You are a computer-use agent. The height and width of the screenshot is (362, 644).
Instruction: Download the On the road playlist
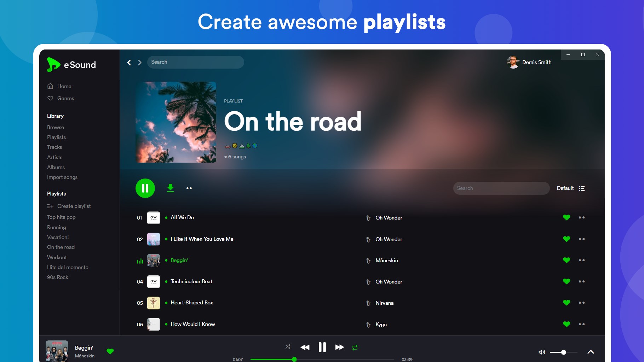(x=170, y=188)
